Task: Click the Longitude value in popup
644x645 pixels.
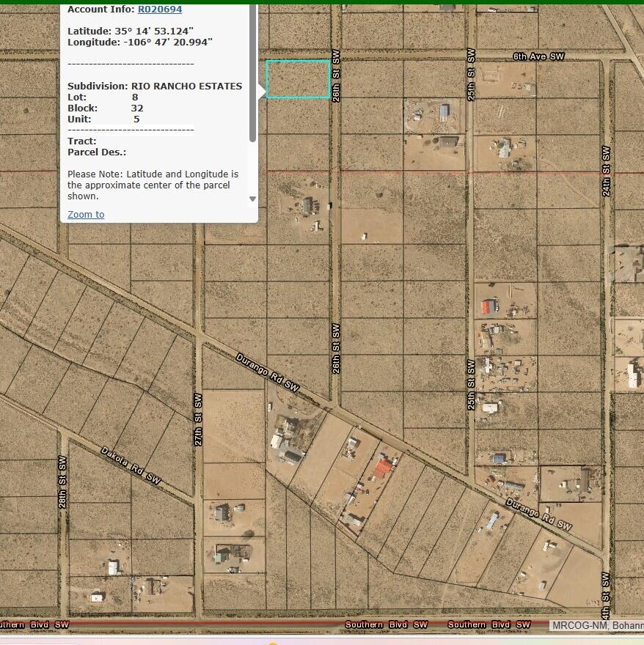Action: 167,43
